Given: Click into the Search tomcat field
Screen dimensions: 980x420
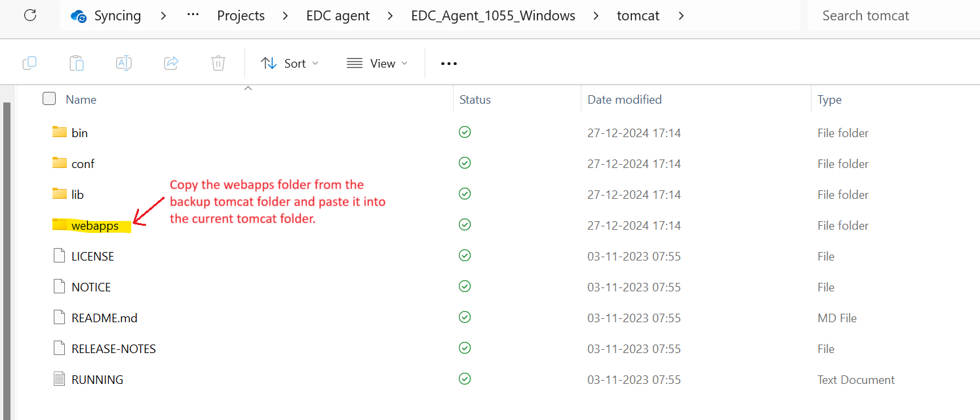Looking at the screenshot, I should point(893,16).
